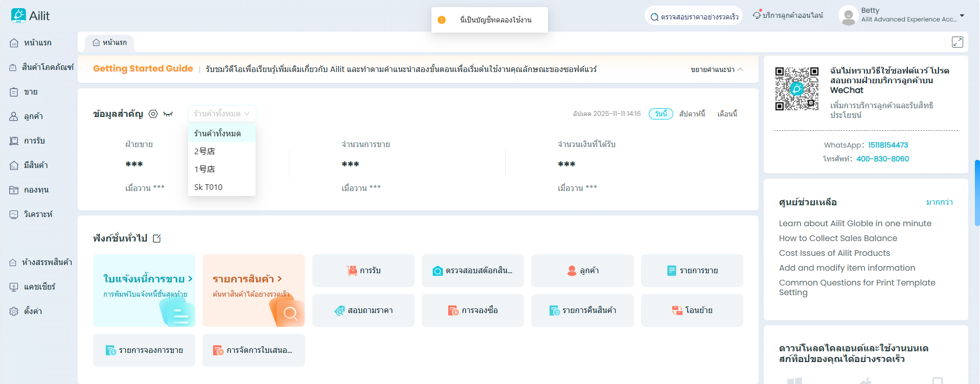
Task: Switch to เดือนนี้ time range
Action: click(x=726, y=114)
